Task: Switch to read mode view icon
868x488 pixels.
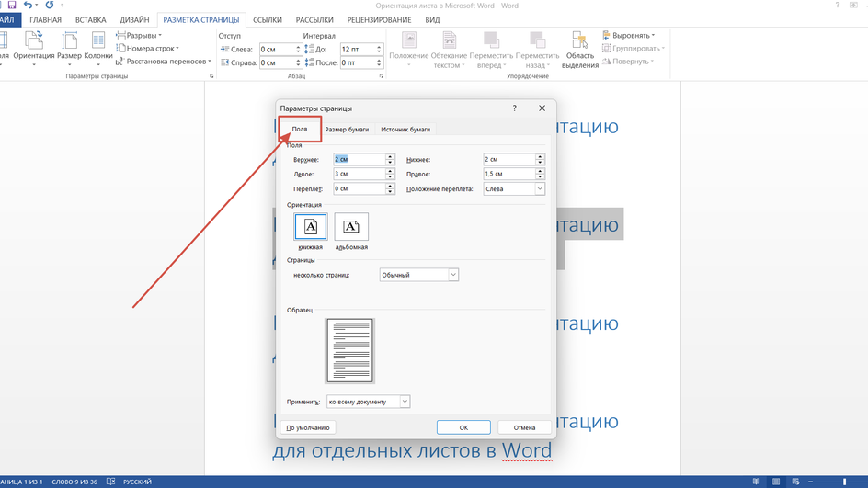Action: coord(756,482)
